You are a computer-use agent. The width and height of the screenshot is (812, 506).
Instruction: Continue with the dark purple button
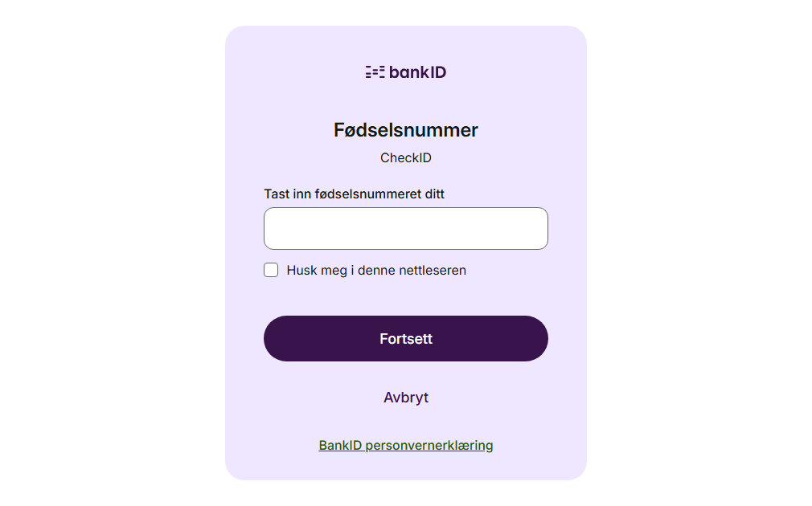click(406, 338)
